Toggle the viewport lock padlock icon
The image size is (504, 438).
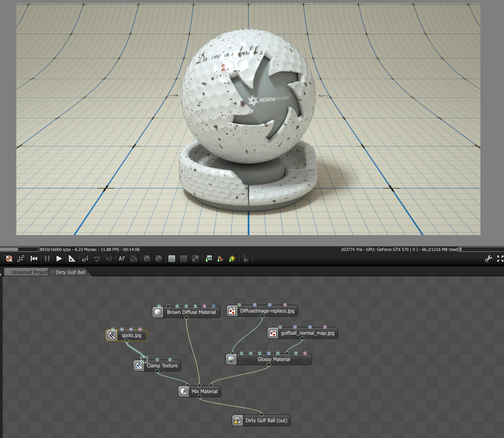click(245, 259)
